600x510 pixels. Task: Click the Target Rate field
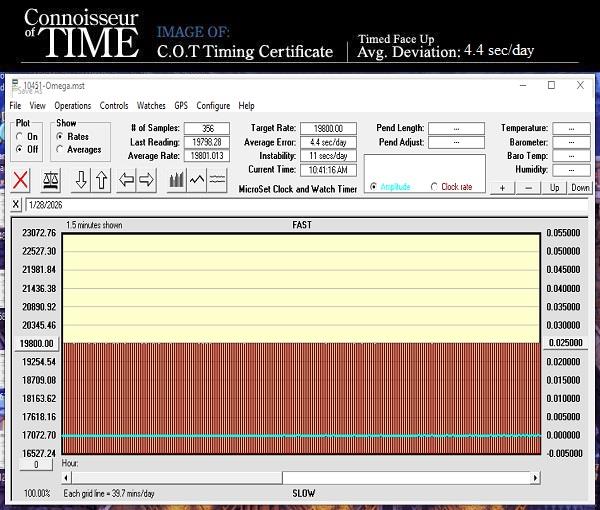point(328,129)
